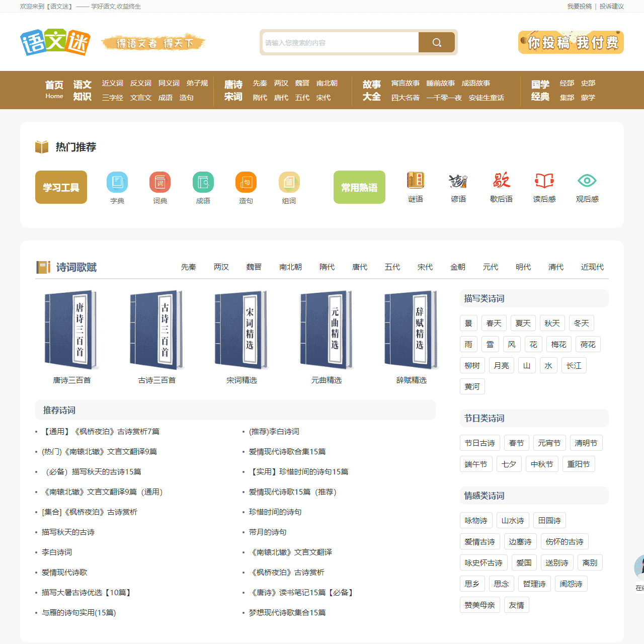644x644 pixels.
Task: Click the 我要投稿 submission link
Action: (x=579, y=7)
